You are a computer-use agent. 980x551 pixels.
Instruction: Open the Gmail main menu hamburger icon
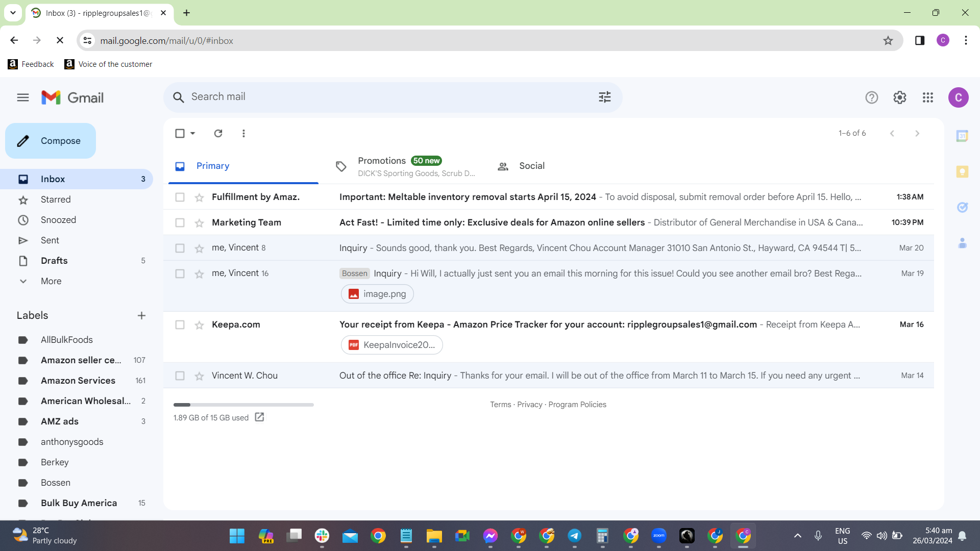click(x=23, y=97)
